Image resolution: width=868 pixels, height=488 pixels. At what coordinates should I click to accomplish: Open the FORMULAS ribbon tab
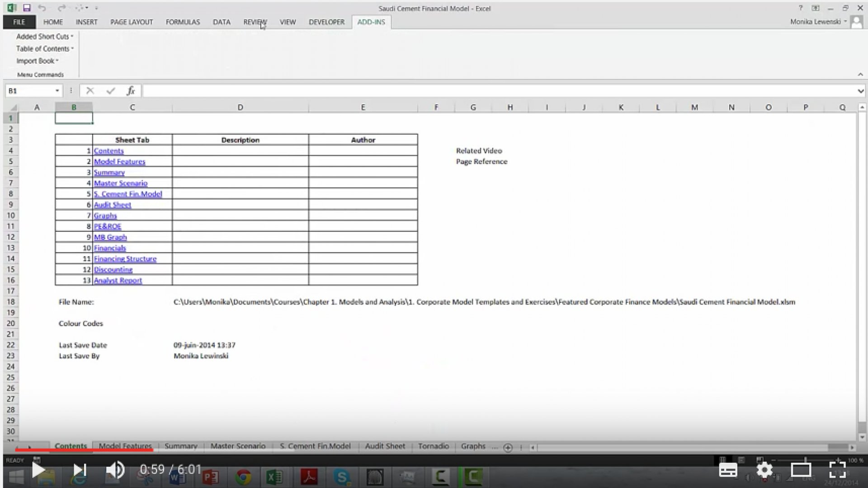(x=183, y=22)
